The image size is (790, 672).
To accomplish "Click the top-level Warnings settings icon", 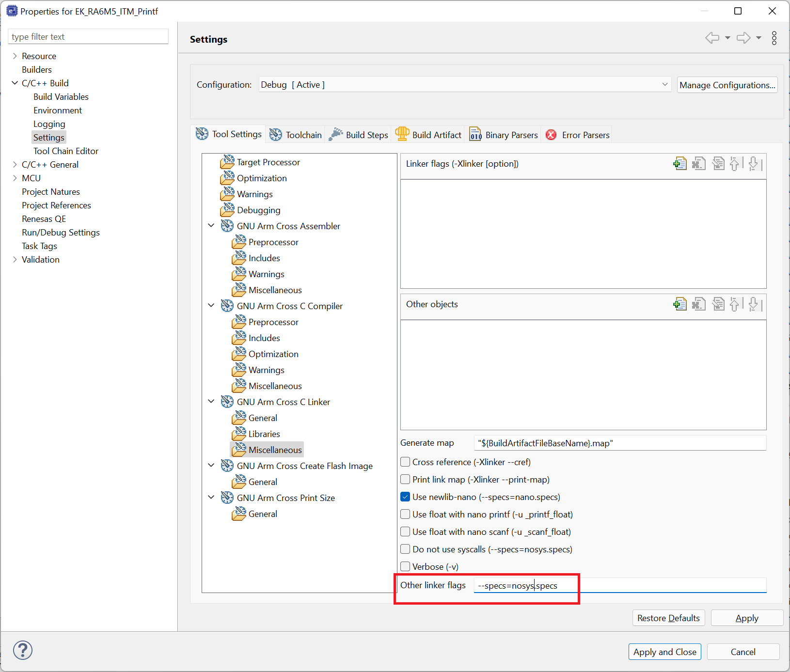I will click(227, 194).
